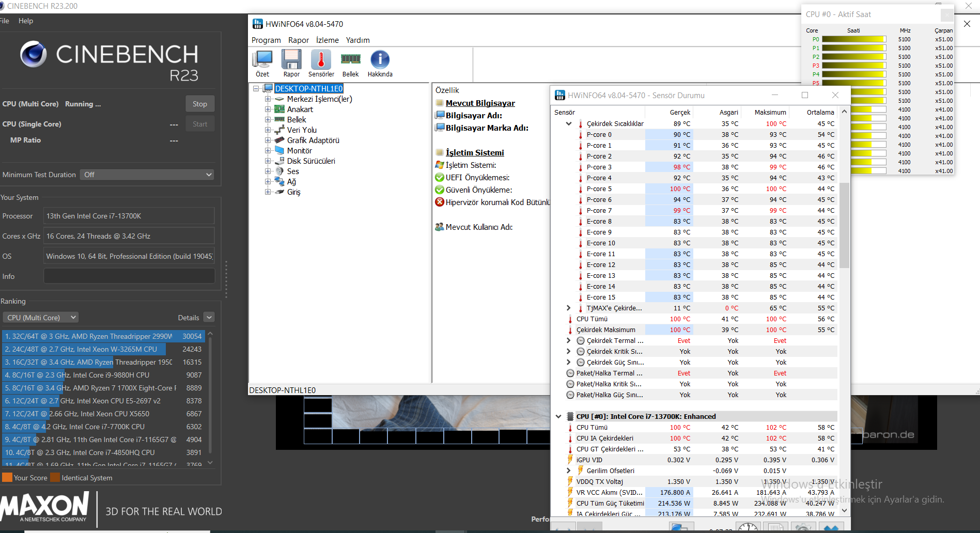980x533 pixels.
Task: Click the Güvenli Önyükleme green check icon
Action: pos(440,190)
